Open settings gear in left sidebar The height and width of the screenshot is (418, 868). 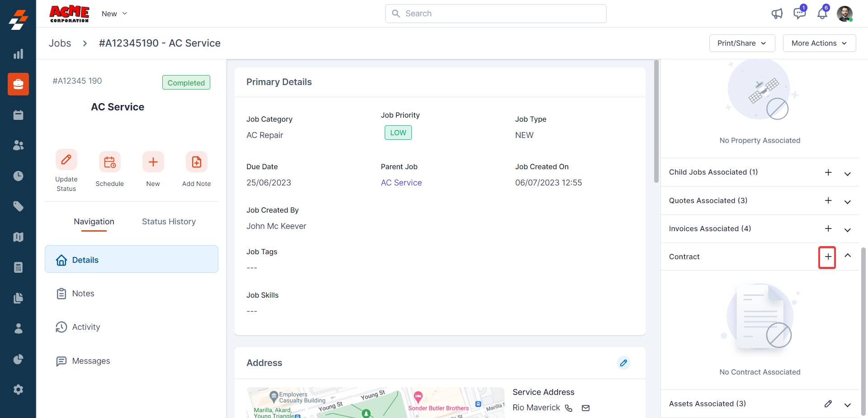(18, 389)
